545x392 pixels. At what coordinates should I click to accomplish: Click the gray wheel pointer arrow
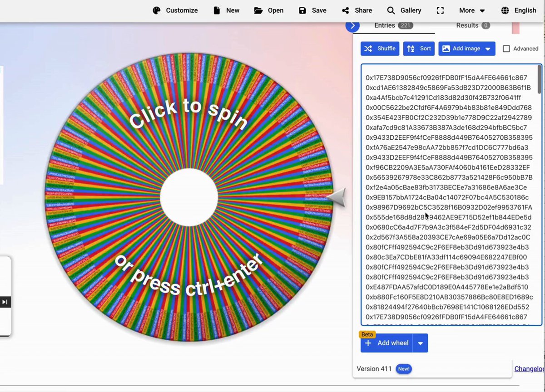(337, 198)
